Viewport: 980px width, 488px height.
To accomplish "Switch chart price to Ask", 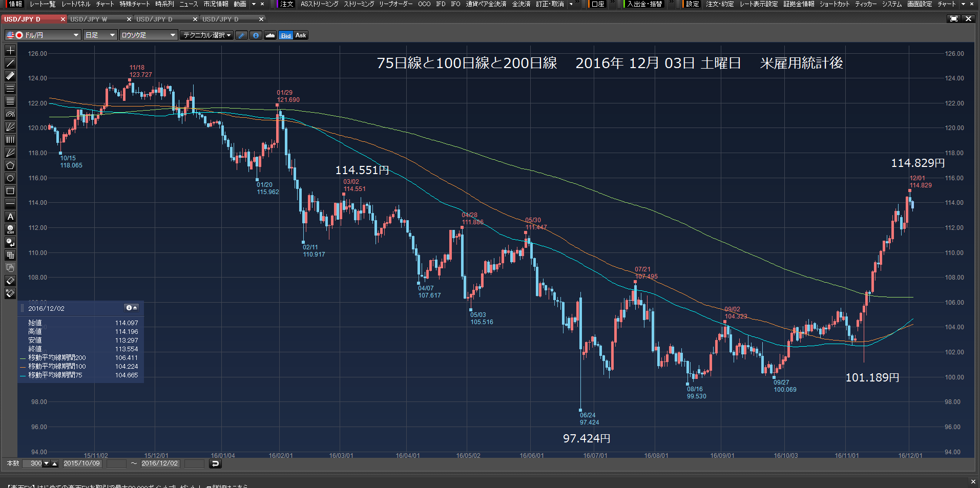I will tap(301, 35).
